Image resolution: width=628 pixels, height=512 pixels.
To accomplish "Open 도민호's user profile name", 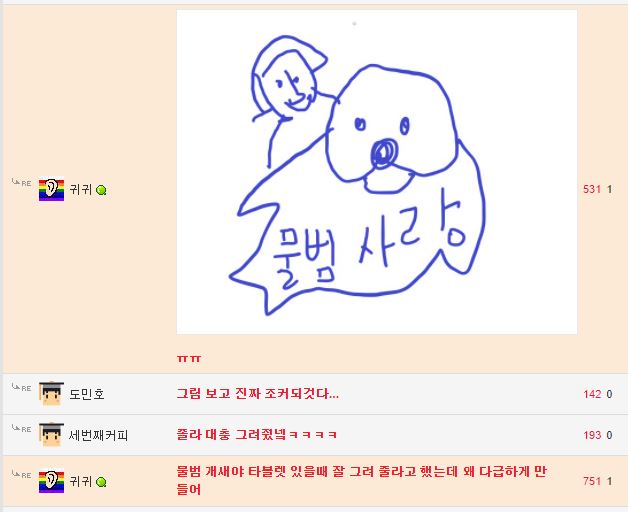I will click(87, 394).
